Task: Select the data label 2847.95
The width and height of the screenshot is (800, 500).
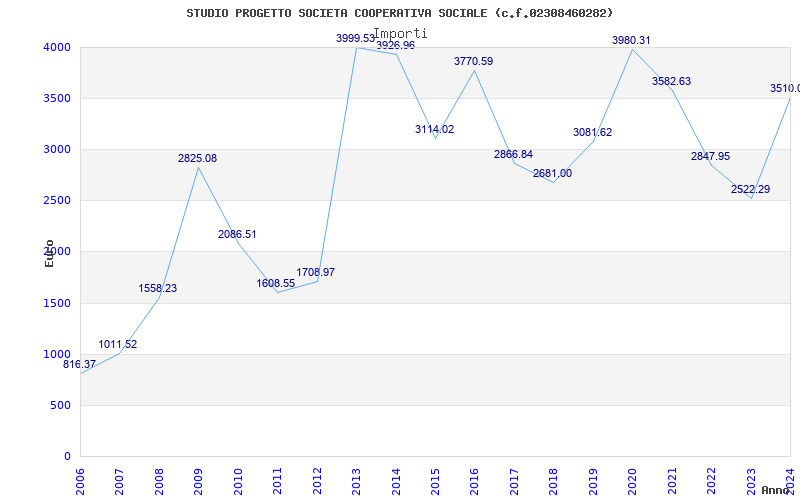Action: coord(710,157)
